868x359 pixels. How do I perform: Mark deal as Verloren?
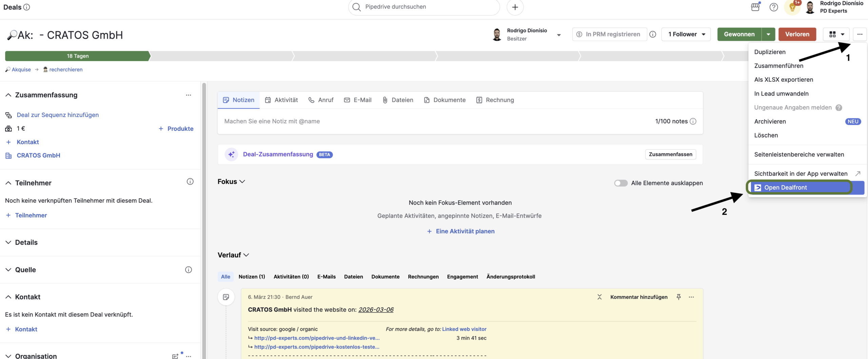(x=797, y=34)
